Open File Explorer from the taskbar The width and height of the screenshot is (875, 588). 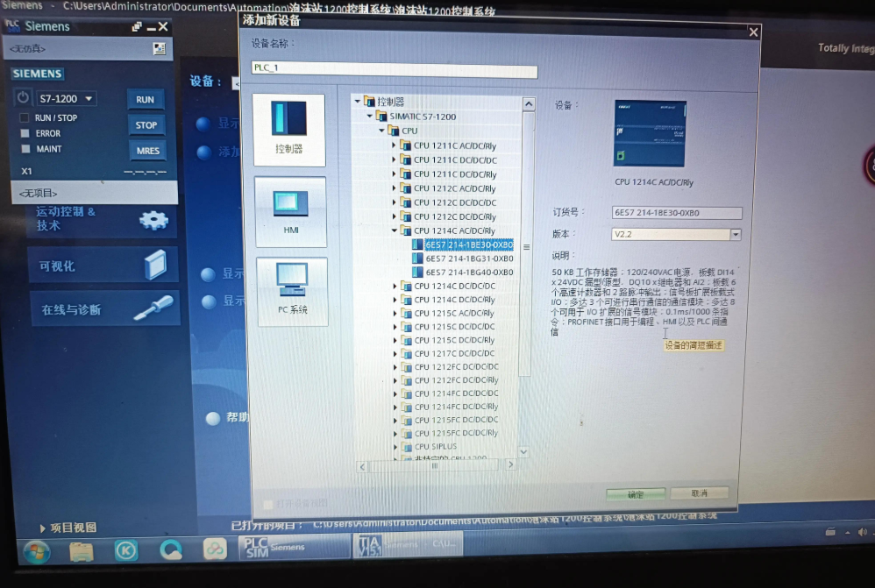click(82, 551)
